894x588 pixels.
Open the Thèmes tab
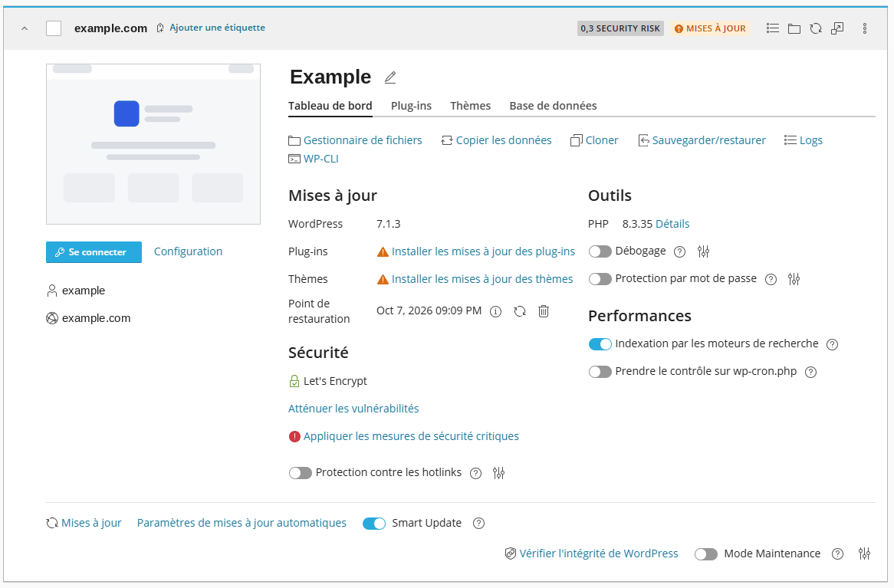(x=470, y=106)
